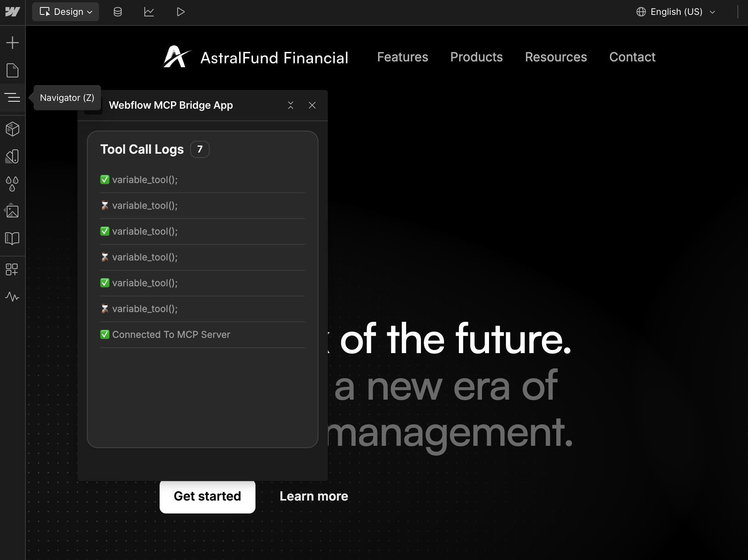Image resolution: width=748 pixels, height=560 pixels.
Task: Select Products in the site navigation
Action: pyautogui.click(x=476, y=57)
